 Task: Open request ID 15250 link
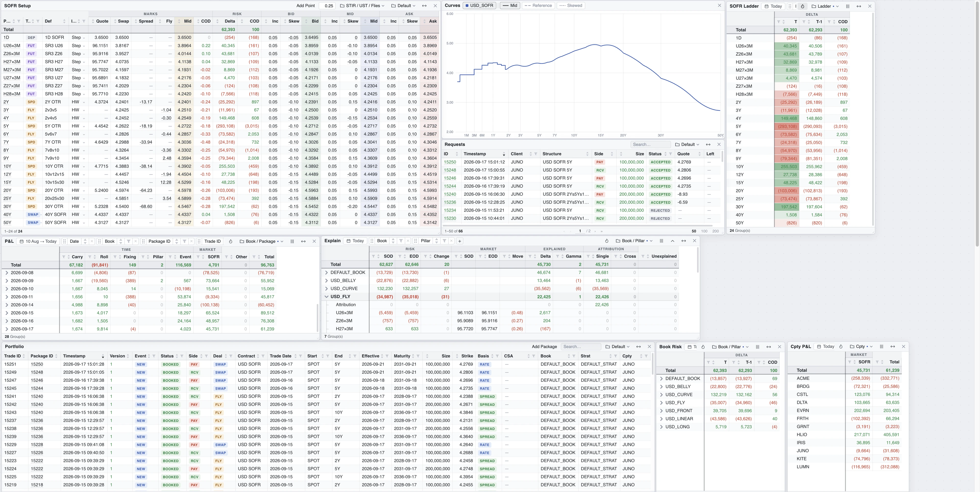tap(450, 162)
